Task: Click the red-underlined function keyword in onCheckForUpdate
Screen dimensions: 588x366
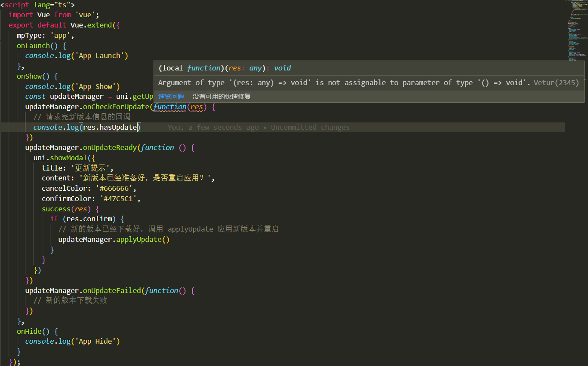Action: 170,107
